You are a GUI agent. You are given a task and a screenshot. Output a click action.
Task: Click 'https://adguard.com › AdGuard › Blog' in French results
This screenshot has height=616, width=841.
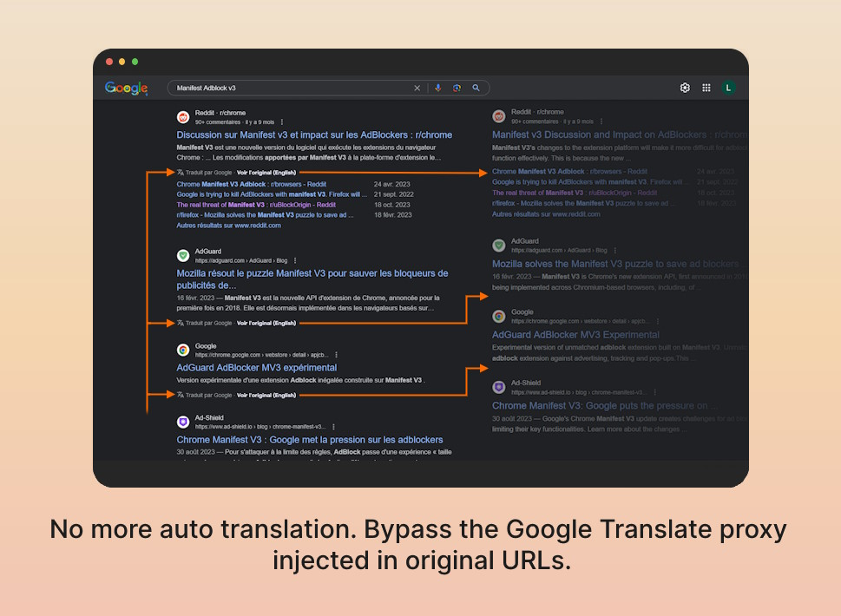coord(241,261)
